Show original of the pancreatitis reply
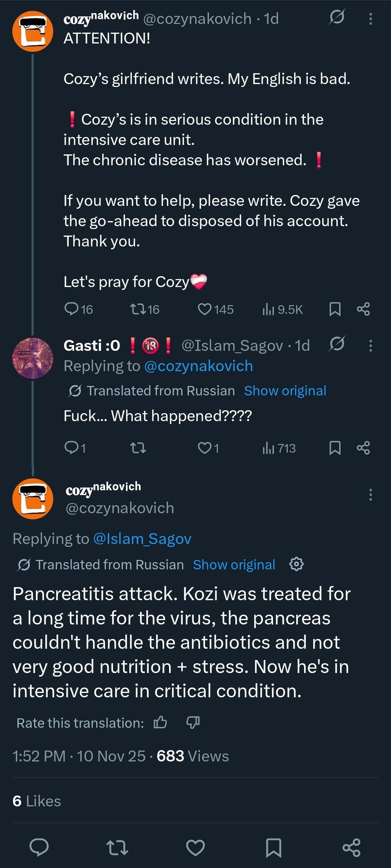This screenshot has width=391, height=868. (x=234, y=565)
